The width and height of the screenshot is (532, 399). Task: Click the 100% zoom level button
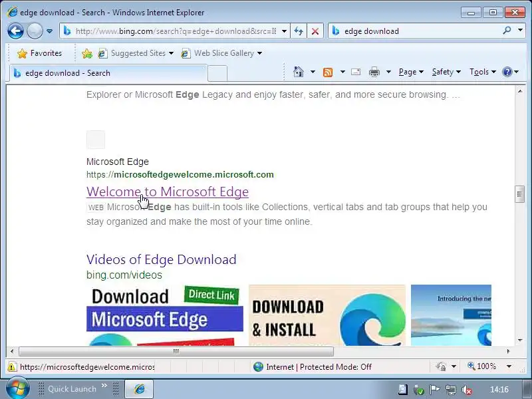(482, 366)
